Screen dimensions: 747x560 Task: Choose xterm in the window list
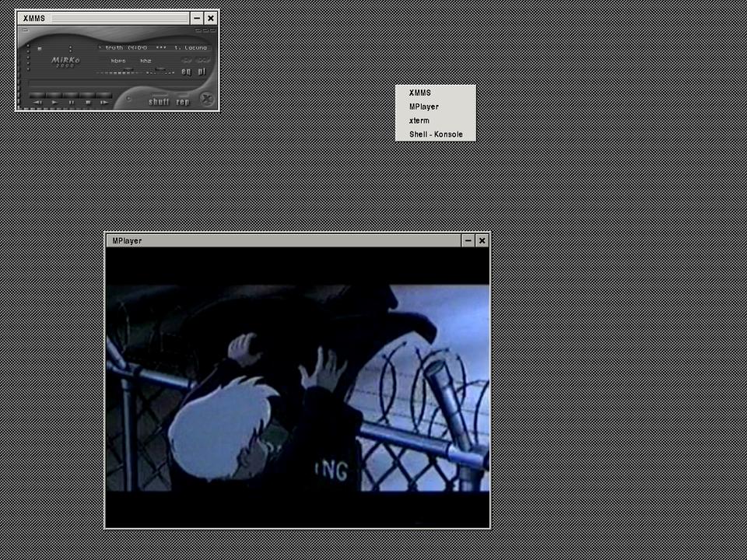coord(419,121)
